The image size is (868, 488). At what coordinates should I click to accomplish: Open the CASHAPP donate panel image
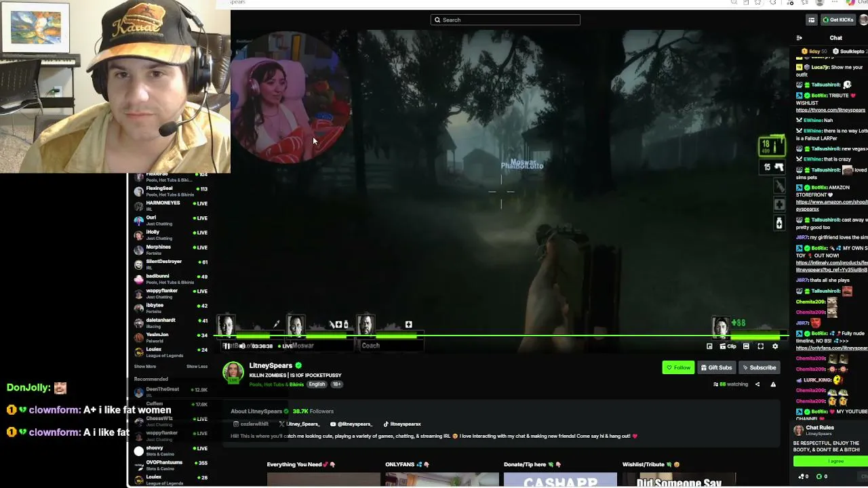pos(560,481)
